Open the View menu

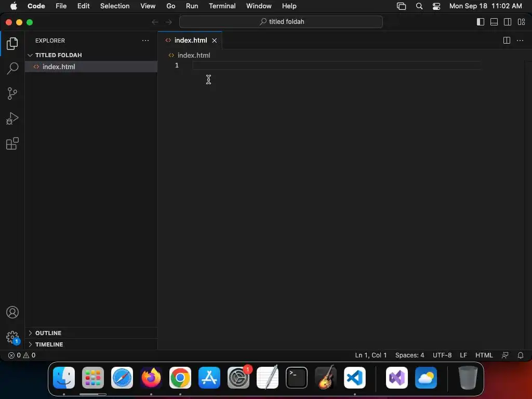coord(148,6)
